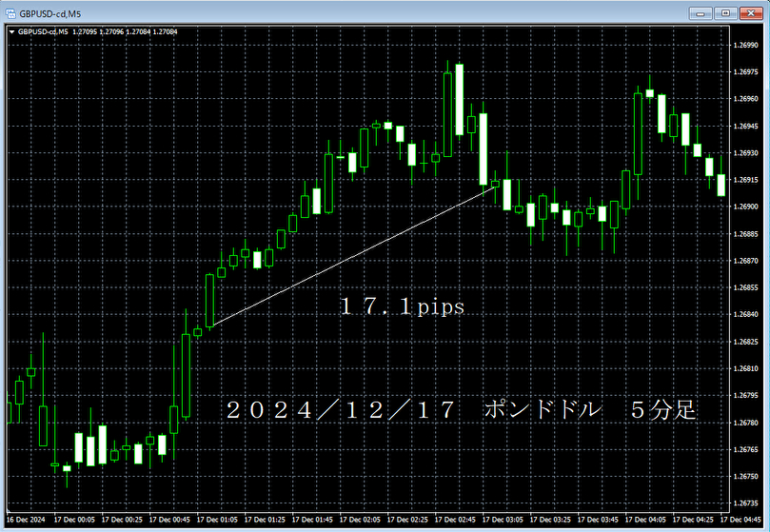Minimize the GBPUSD-cd,M5 chart window
This screenshot has width=770, height=532.
701,13
